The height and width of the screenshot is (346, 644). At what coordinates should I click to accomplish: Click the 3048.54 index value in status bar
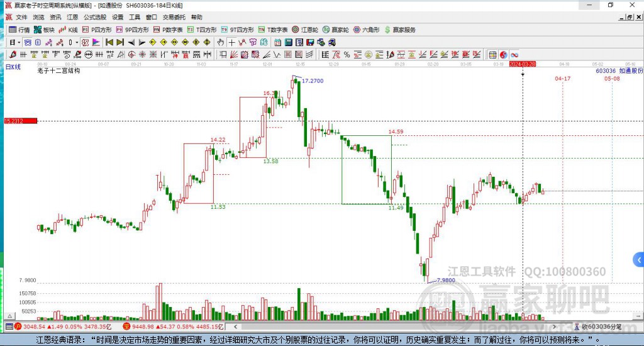point(34,326)
